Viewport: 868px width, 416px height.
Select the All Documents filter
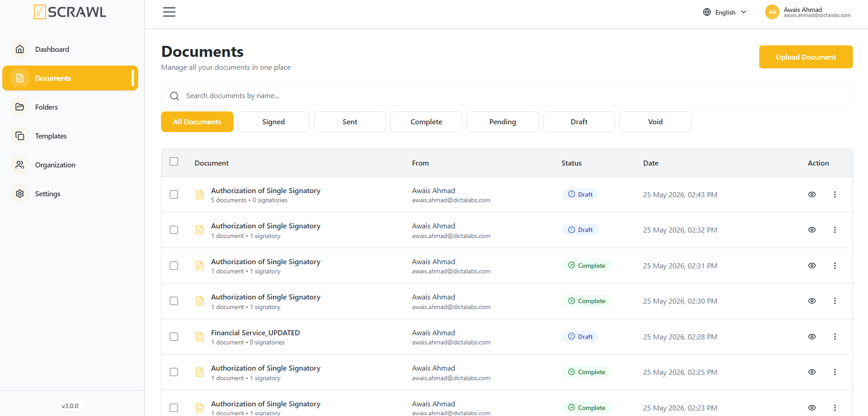pyautogui.click(x=197, y=122)
